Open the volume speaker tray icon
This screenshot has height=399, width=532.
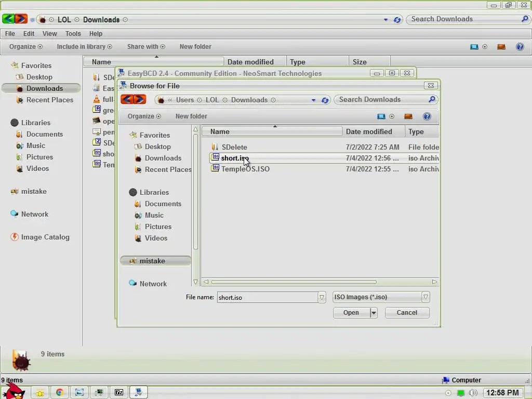(x=473, y=393)
